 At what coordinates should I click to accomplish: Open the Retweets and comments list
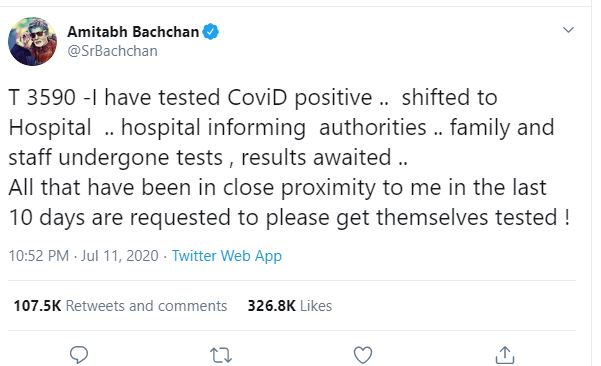coord(146,306)
